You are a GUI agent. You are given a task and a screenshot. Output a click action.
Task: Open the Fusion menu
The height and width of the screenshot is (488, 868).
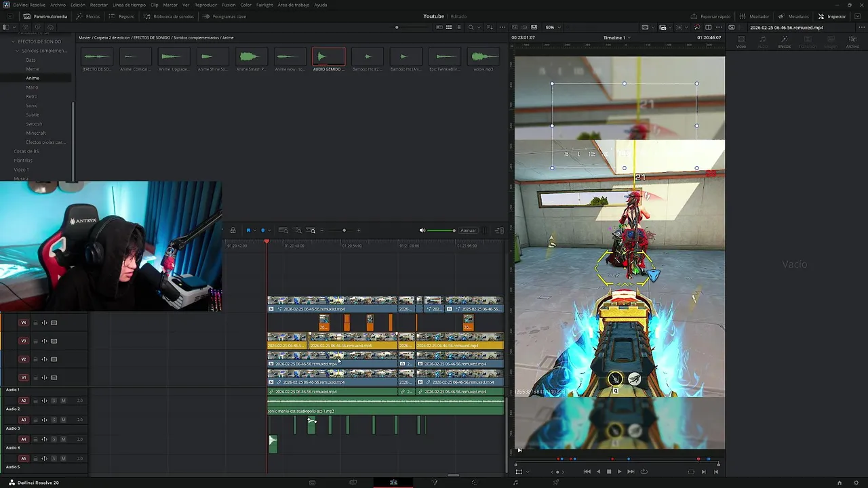coord(229,5)
